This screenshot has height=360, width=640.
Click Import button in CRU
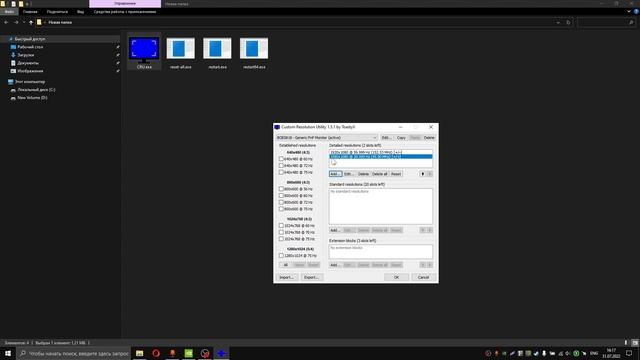click(x=286, y=278)
